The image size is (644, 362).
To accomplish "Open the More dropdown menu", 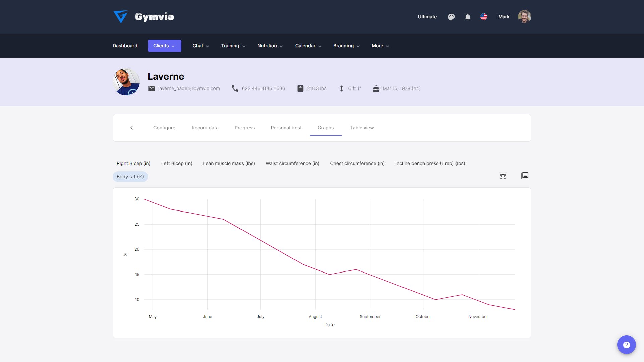I will pyautogui.click(x=380, y=46).
